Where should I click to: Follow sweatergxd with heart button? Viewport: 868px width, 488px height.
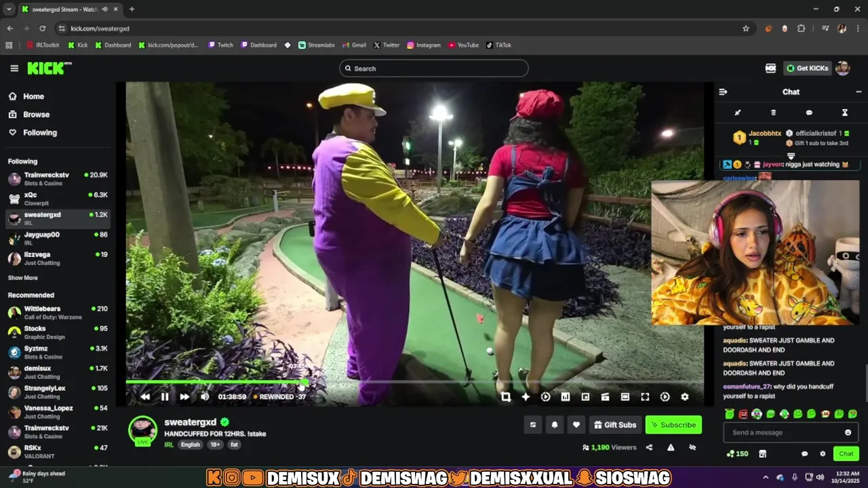click(x=576, y=425)
